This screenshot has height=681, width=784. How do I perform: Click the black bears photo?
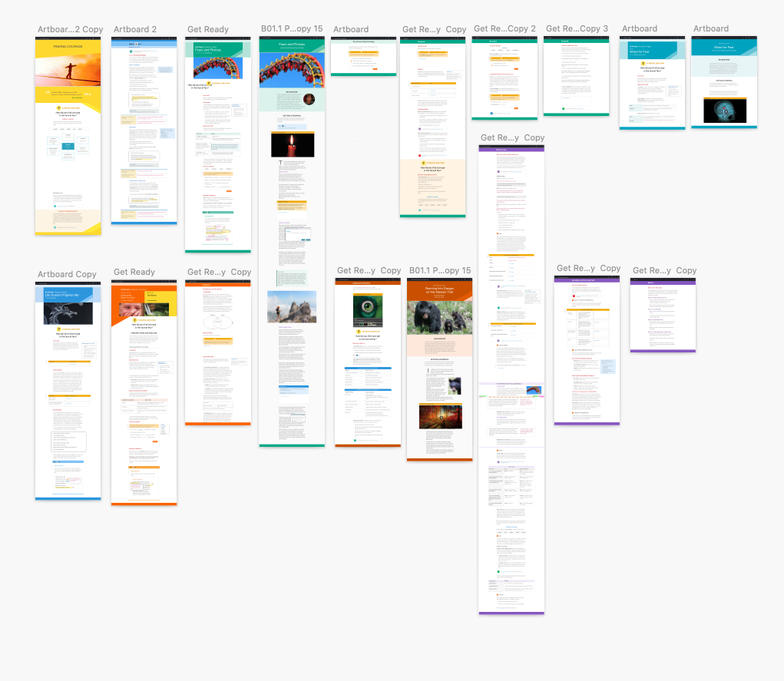[x=439, y=317]
